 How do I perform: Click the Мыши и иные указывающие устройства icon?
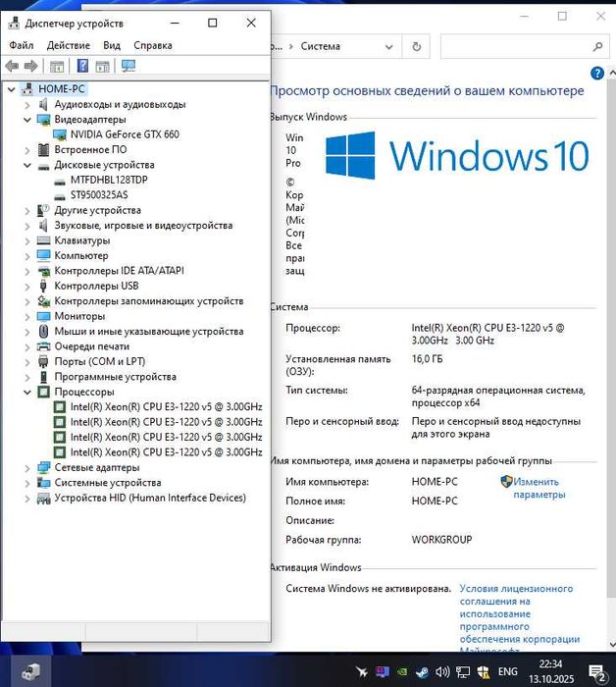[x=43, y=332]
